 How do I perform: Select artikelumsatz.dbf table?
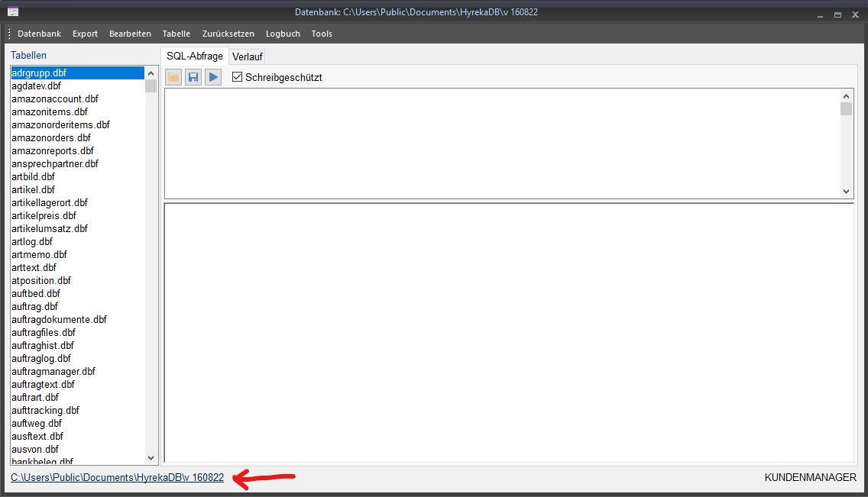coord(77,229)
